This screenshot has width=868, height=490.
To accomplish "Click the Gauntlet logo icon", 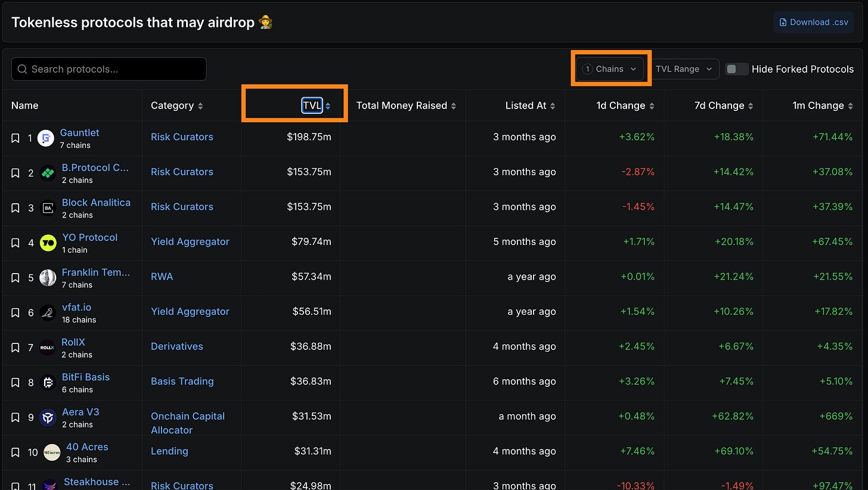I will [x=46, y=138].
